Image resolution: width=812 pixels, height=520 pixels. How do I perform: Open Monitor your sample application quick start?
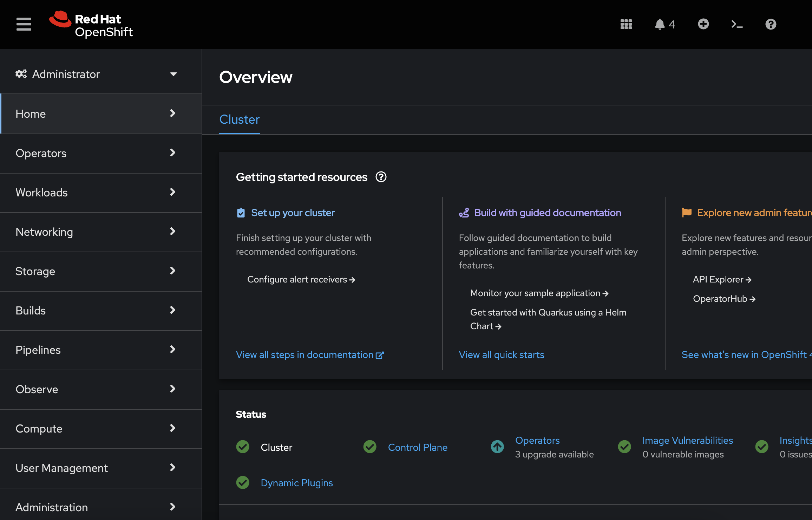click(539, 293)
